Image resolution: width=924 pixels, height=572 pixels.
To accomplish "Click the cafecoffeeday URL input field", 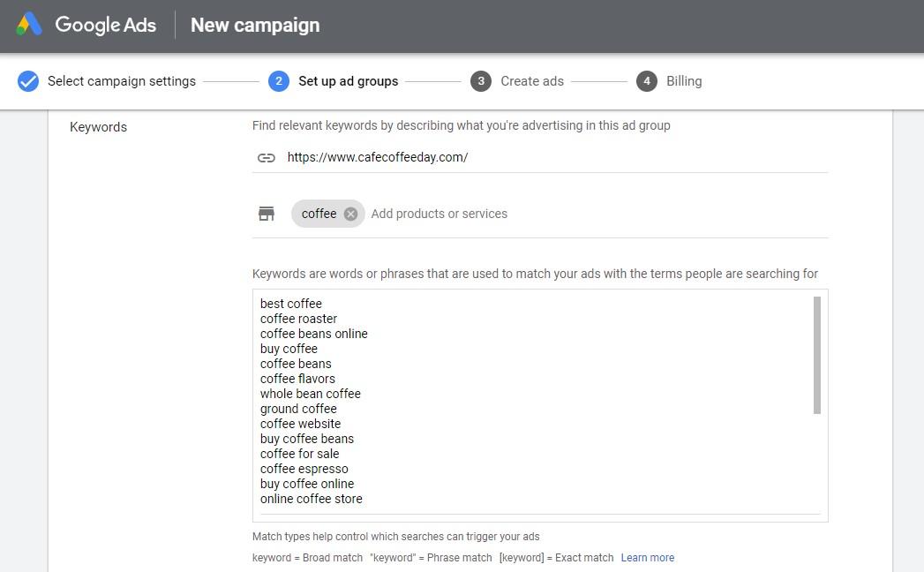I will [540, 157].
